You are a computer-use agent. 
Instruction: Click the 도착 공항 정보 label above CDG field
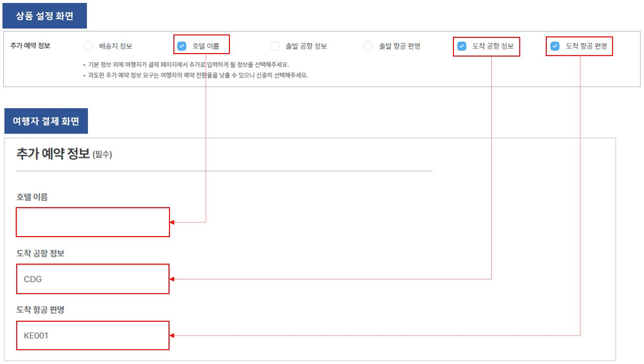(x=40, y=253)
